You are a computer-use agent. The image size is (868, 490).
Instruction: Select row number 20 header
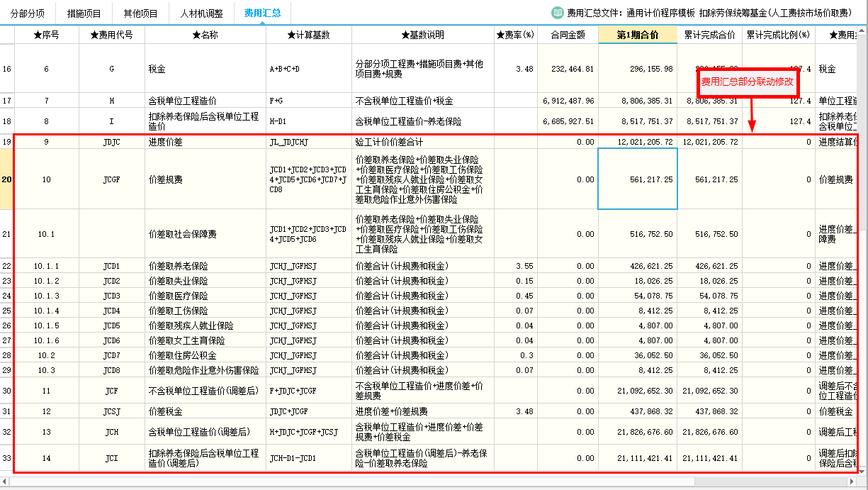(x=7, y=179)
